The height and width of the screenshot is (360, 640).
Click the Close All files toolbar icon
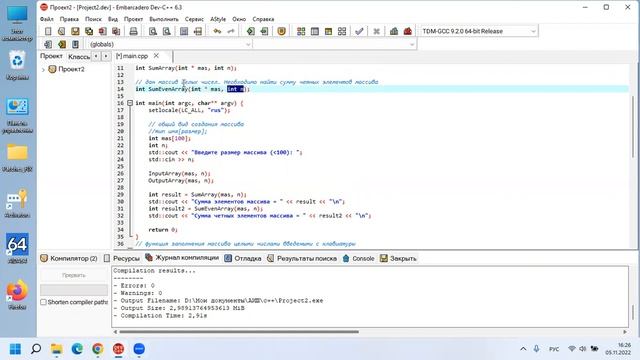(116, 31)
